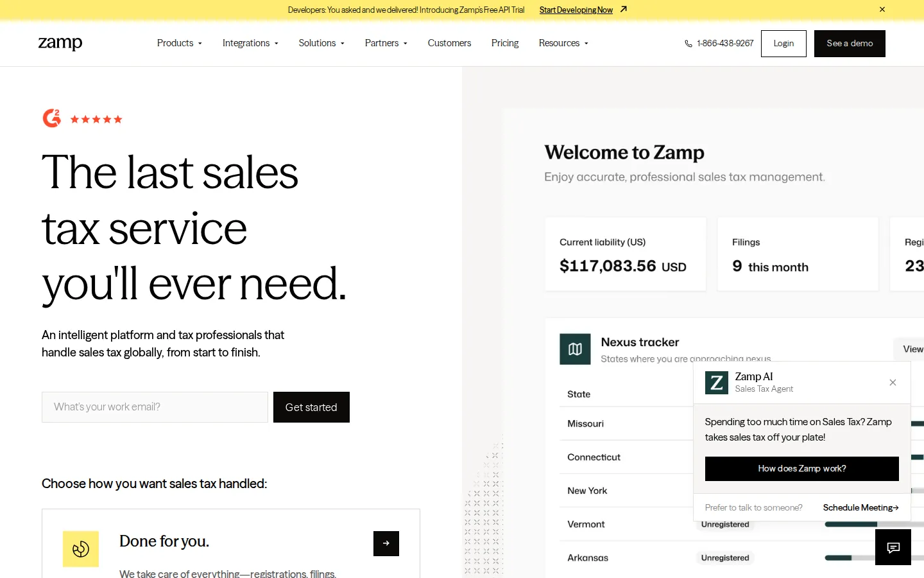
Task: Expand the Resources dropdown menu
Action: point(563,43)
